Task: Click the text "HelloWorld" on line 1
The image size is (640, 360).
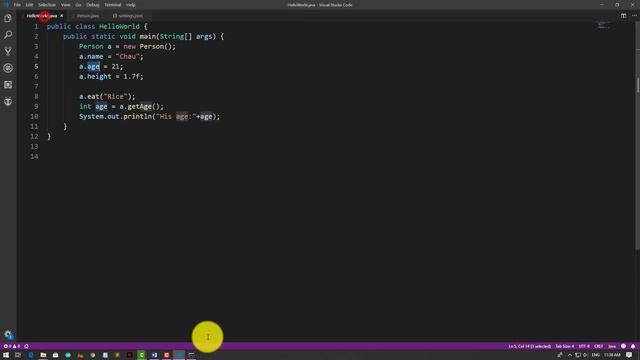Action: click(119, 27)
